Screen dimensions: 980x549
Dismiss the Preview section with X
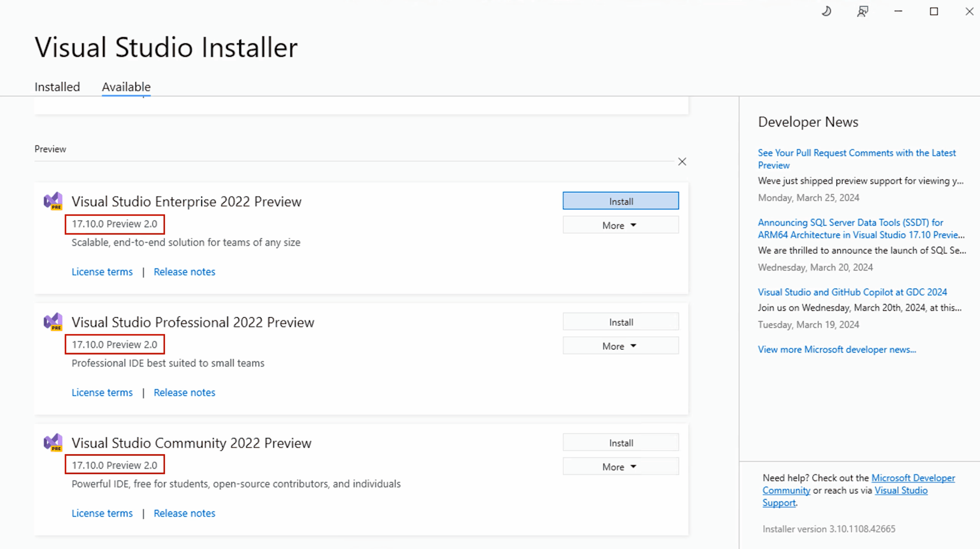coord(682,162)
